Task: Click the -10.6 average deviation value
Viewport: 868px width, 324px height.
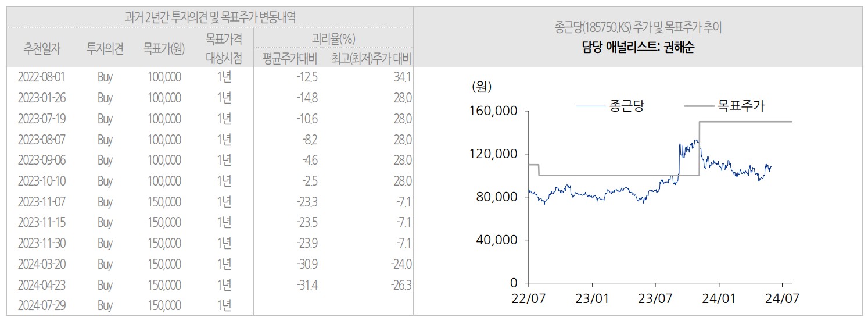Action: 307,119
